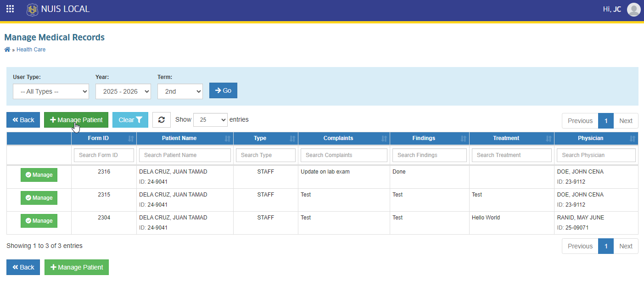This screenshot has width=644, height=281.
Task: Click bottom Manage Patient button
Action: [77, 267]
